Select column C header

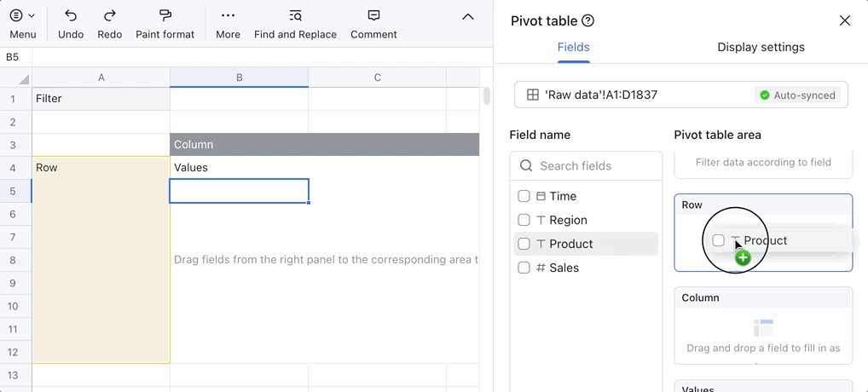click(377, 78)
